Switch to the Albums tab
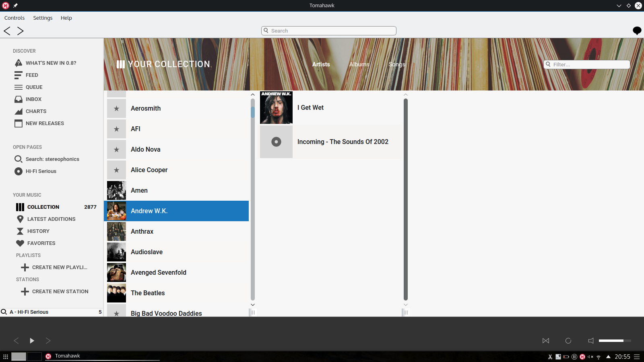 click(x=359, y=64)
